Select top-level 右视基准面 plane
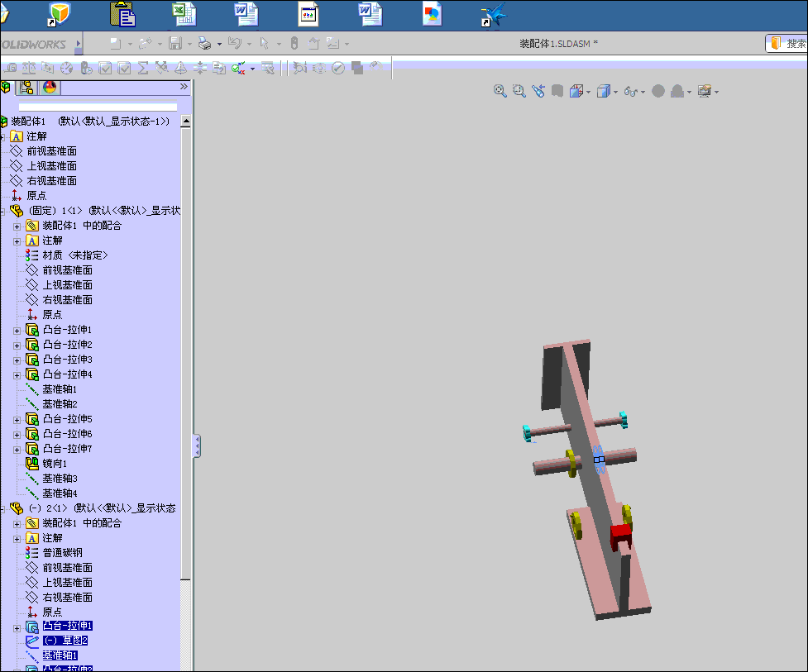 [x=51, y=181]
